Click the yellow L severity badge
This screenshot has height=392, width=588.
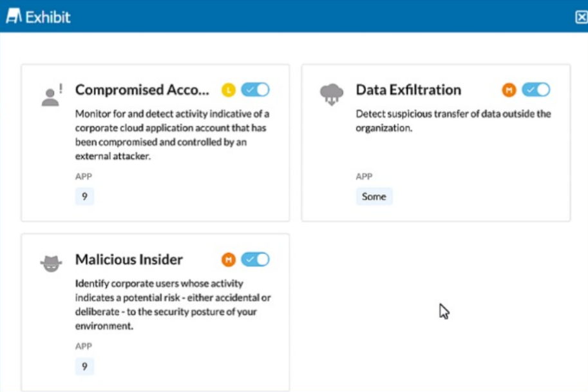coord(228,90)
